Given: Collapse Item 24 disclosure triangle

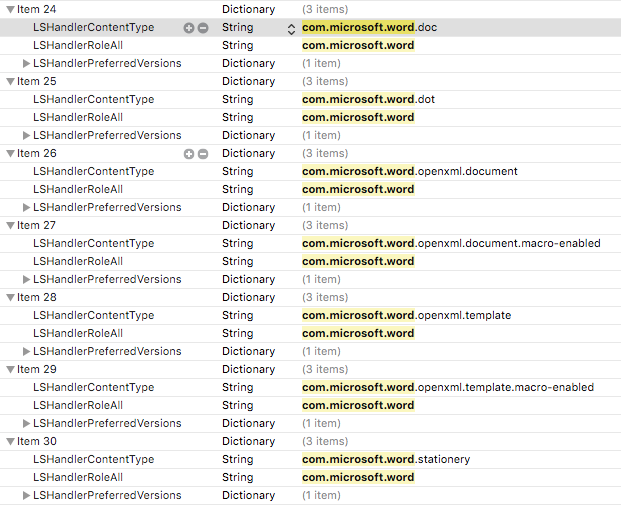Looking at the screenshot, I should [x=10, y=10].
